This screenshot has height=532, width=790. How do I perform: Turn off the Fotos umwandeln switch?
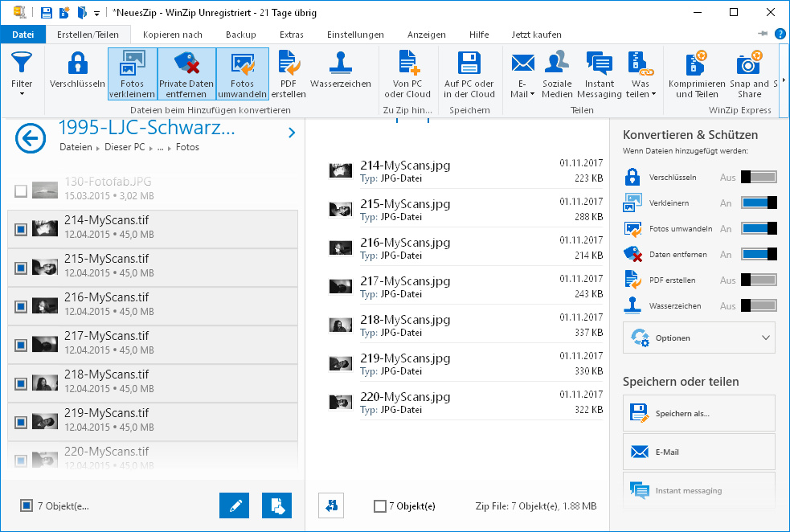click(759, 228)
